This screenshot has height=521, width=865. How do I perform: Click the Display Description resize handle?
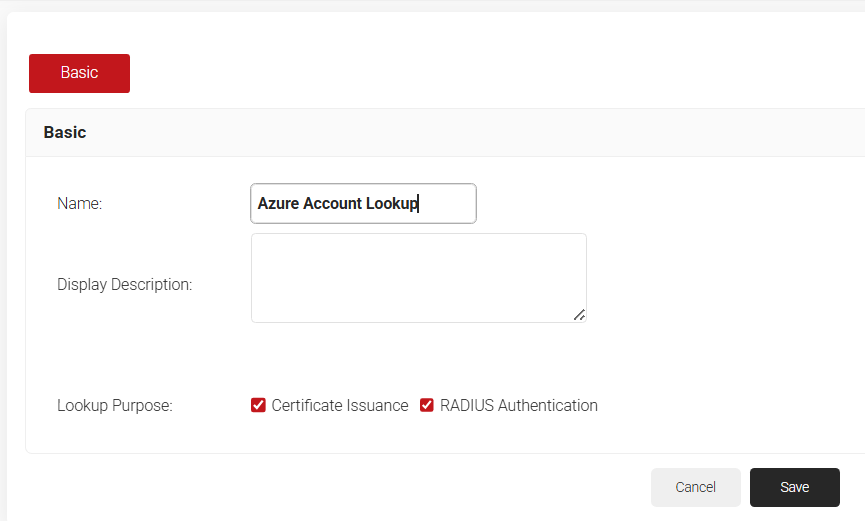[x=579, y=315]
